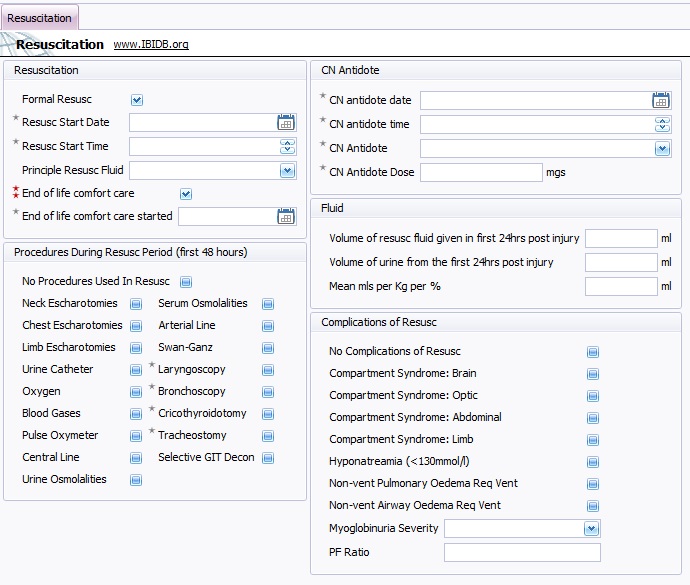Viewport: 690px width, 585px height.
Task: Open the www.IBIDB.org link
Action: click(151, 45)
